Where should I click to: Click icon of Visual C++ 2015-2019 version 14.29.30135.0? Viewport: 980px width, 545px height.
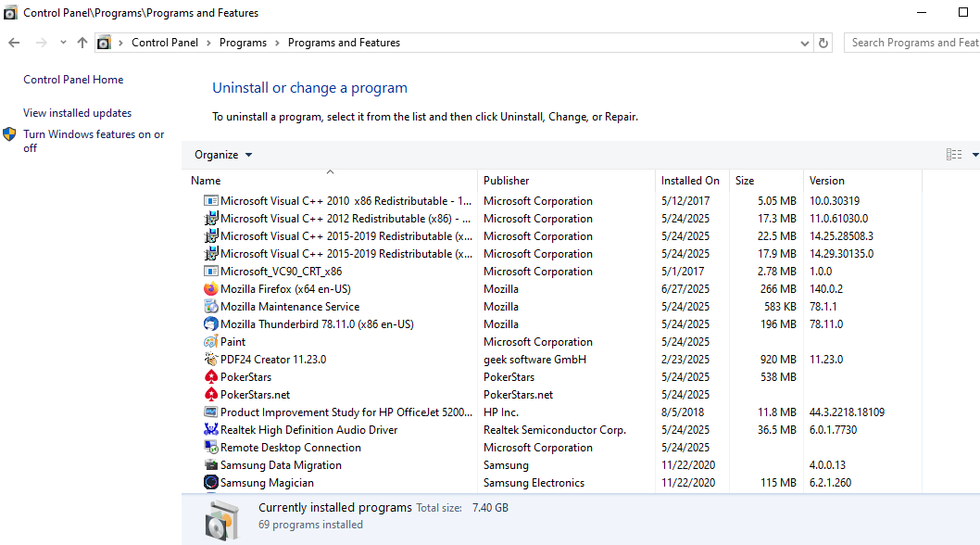point(210,253)
